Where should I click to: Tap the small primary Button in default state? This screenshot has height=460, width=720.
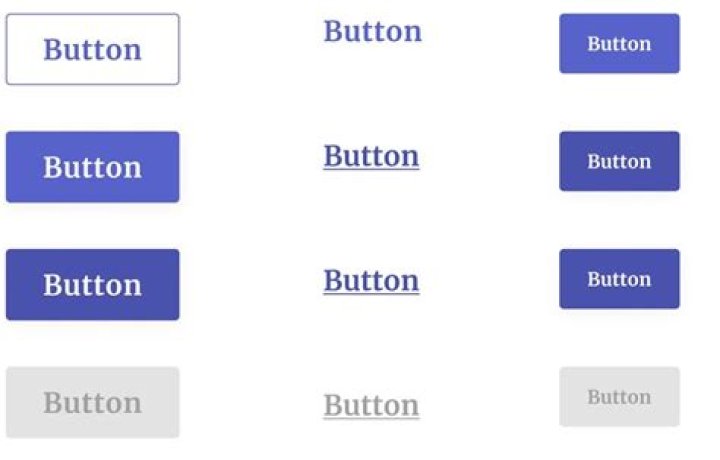(619, 44)
